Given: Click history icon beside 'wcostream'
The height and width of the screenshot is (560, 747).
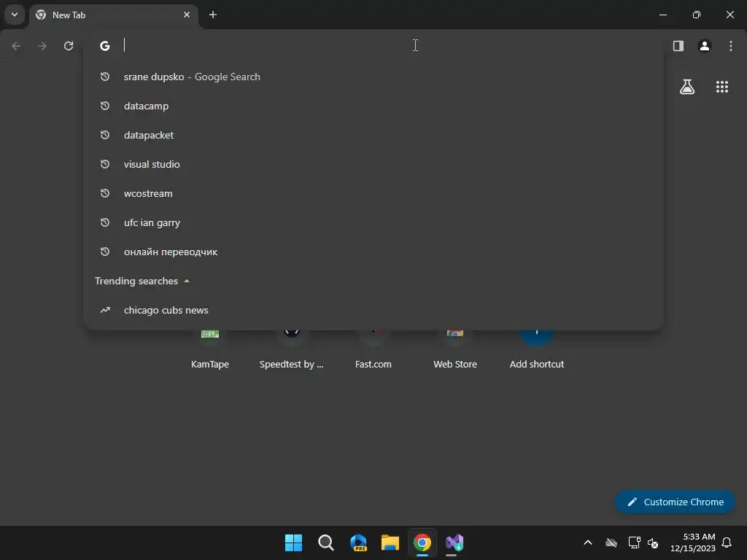Looking at the screenshot, I should point(105,192).
